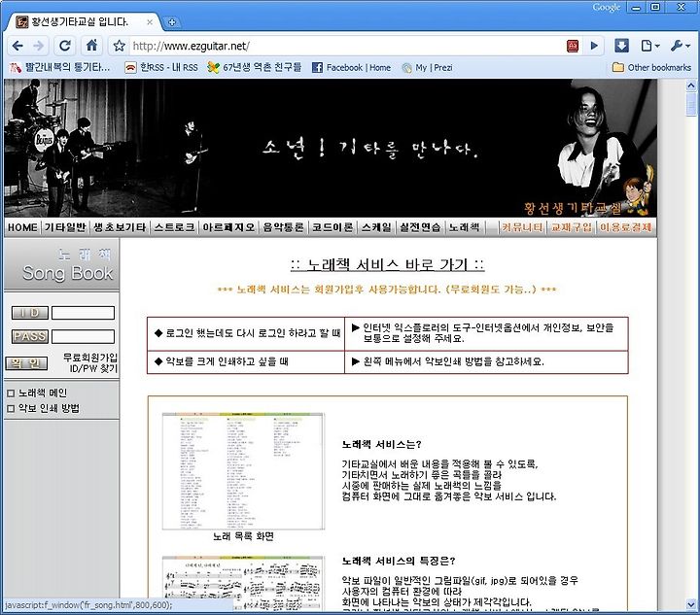Click the 노래책 서비스의 특징은? heading
Image resolution: width=700 pixels, height=615 pixels.
click(x=399, y=561)
